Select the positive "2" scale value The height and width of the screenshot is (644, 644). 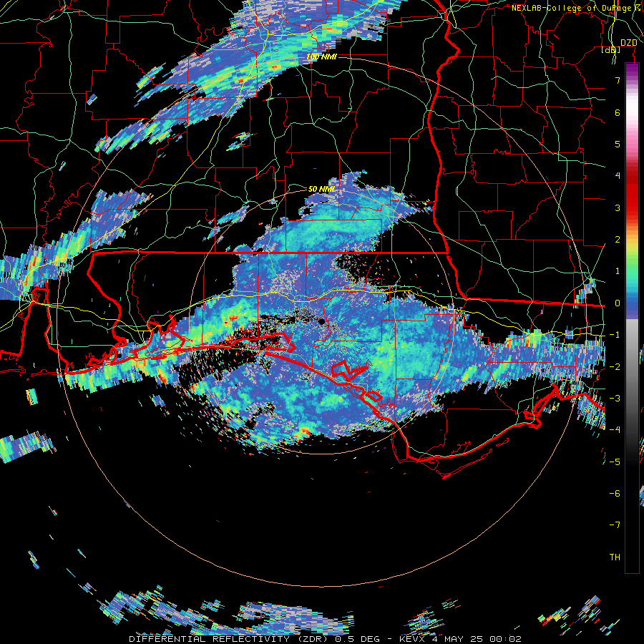pos(618,240)
